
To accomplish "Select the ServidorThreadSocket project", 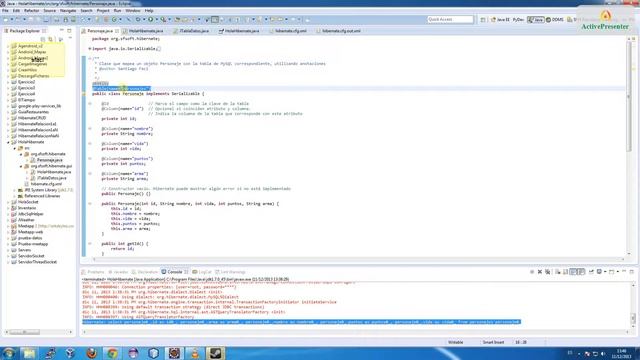I will tap(37, 262).
